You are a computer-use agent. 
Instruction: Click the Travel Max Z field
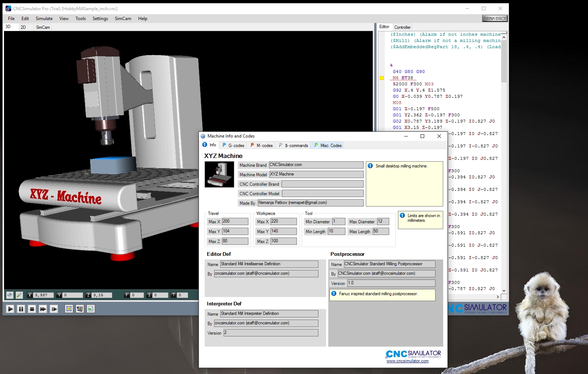point(235,241)
